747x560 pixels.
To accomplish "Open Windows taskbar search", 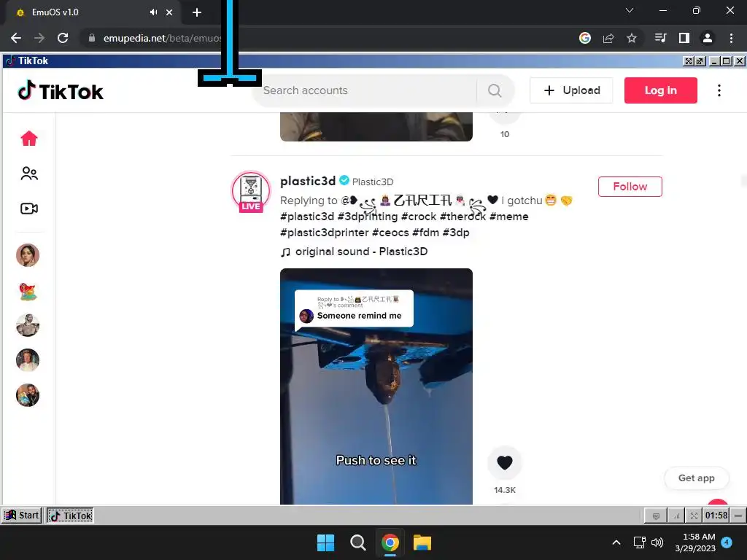I will 357,542.
